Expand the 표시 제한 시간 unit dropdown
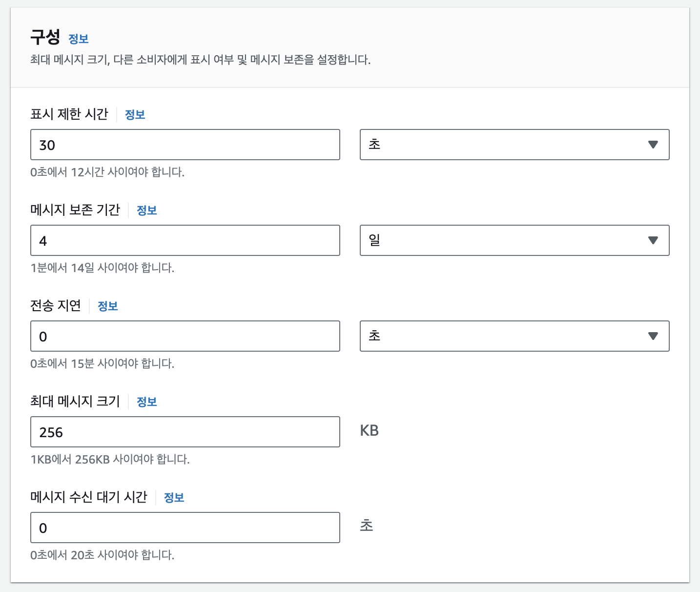This screenshot has width=700, height=592. click(x=515, y=145)
